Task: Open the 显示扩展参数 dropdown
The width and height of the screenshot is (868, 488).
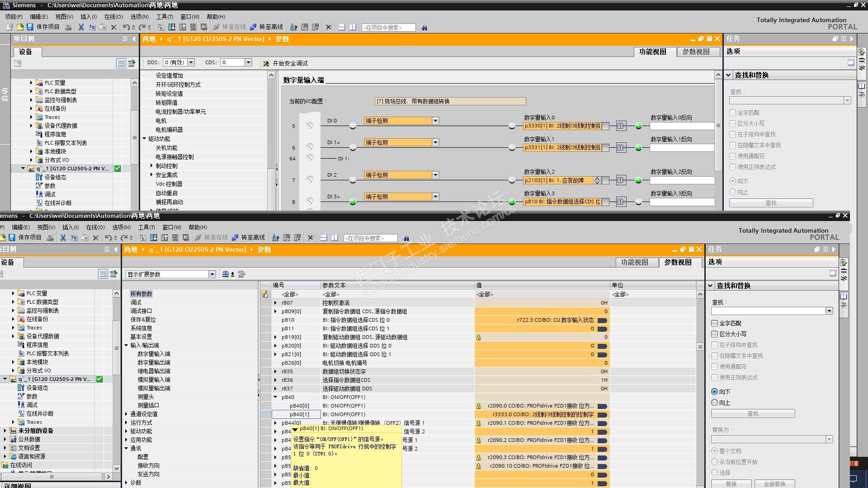Action: 212,274
